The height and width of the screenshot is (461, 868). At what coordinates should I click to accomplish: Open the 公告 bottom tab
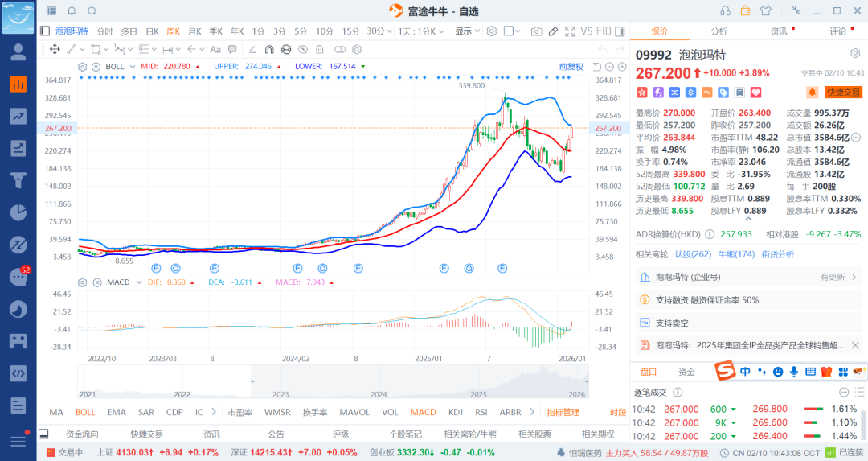click(276, 434)
